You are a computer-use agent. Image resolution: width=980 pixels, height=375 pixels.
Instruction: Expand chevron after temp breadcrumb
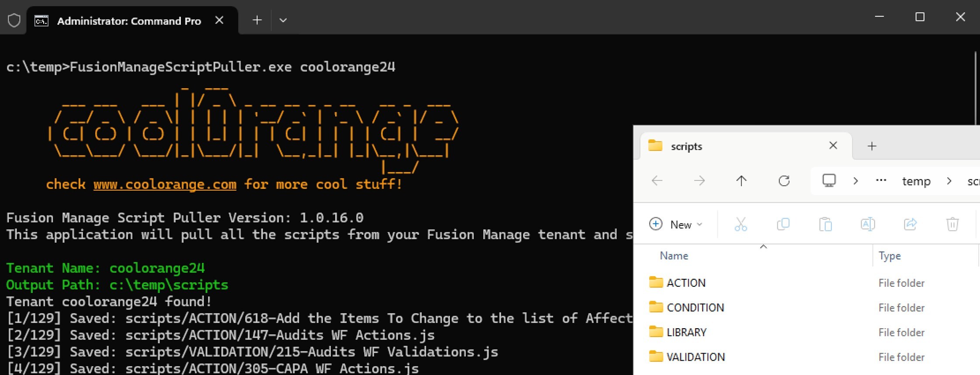click(949, 181)
